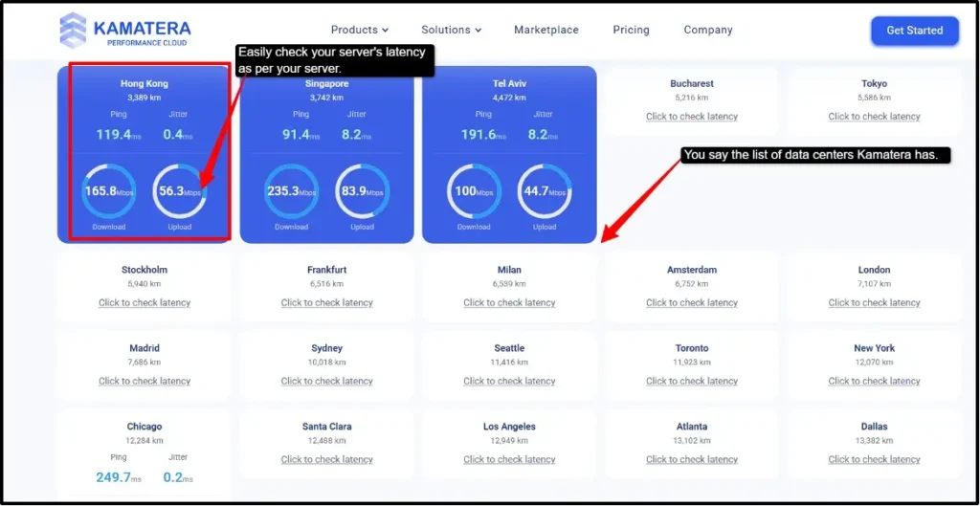Click the Chicago distance 12,284 km
980x506 pixels.
tap(145, 440)
